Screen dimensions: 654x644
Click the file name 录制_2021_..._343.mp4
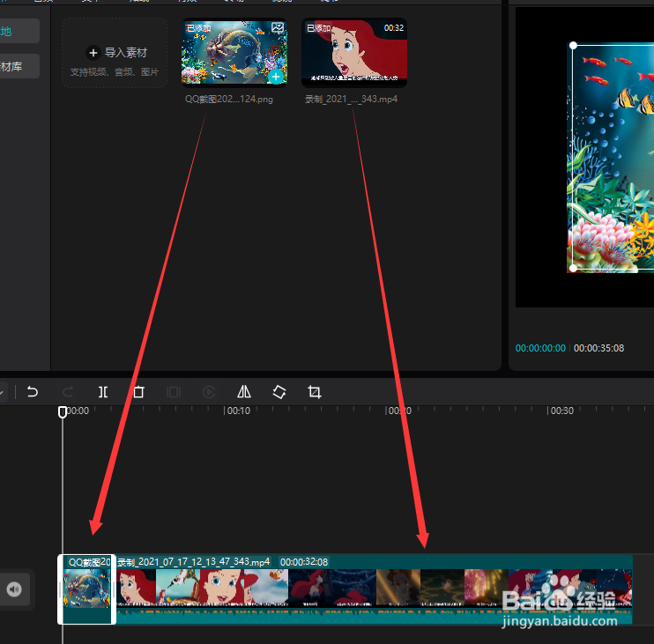[351, 100]
